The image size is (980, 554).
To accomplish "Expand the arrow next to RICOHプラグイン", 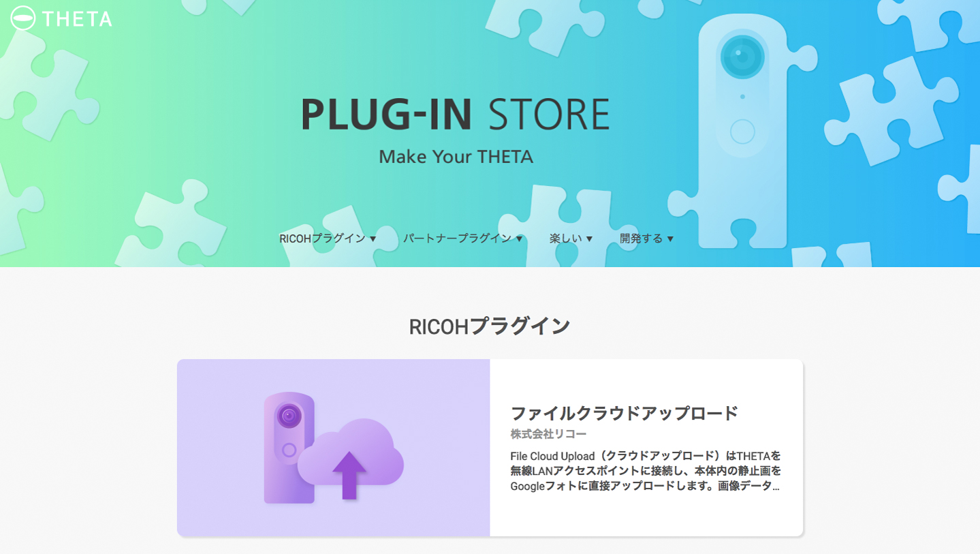I will pos(373,239).
